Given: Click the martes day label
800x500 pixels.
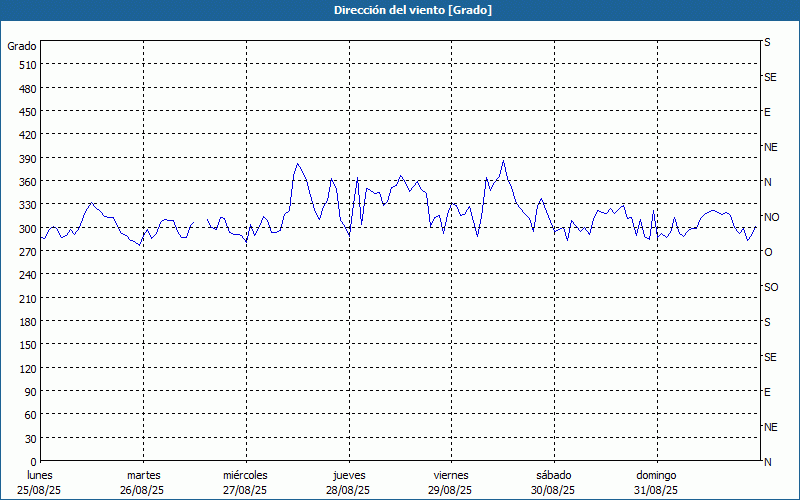Looking at the screenshot, I should 143,475.
